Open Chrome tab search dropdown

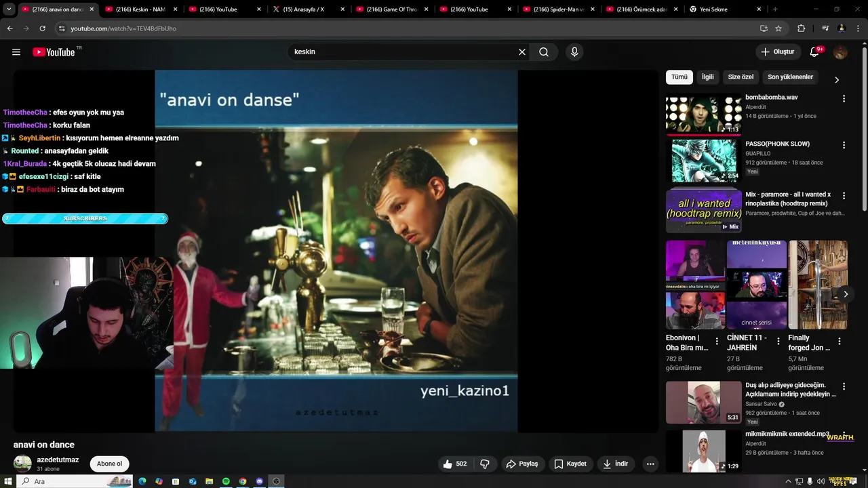click(x=9, y=9)
